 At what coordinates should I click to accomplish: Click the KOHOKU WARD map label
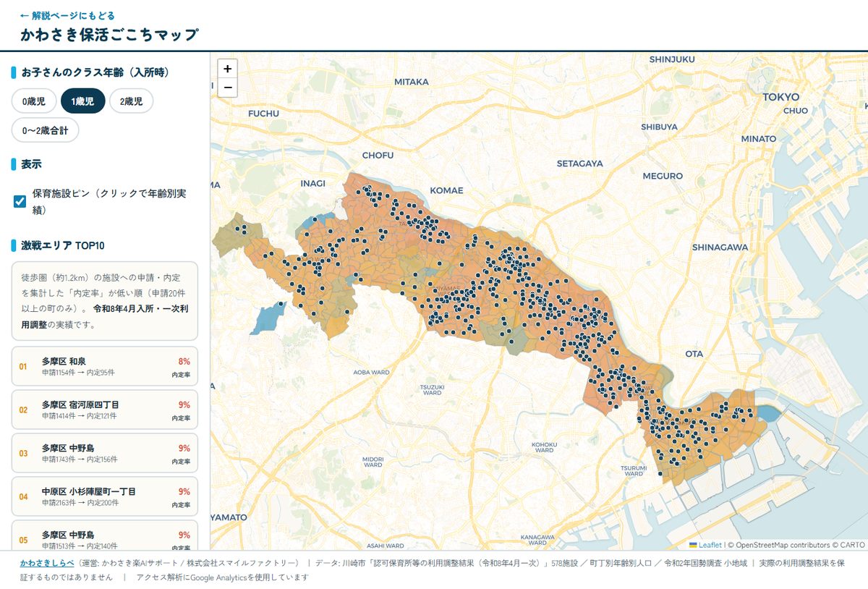pyautogui.click(x=544, y=446)
